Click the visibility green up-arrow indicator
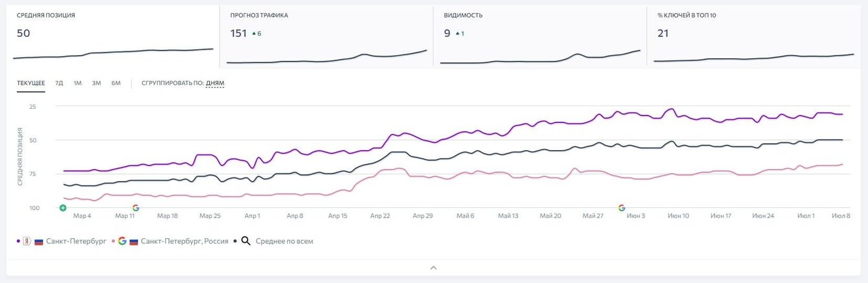Viewport: 868px width, 283px height. click(457, 33)
